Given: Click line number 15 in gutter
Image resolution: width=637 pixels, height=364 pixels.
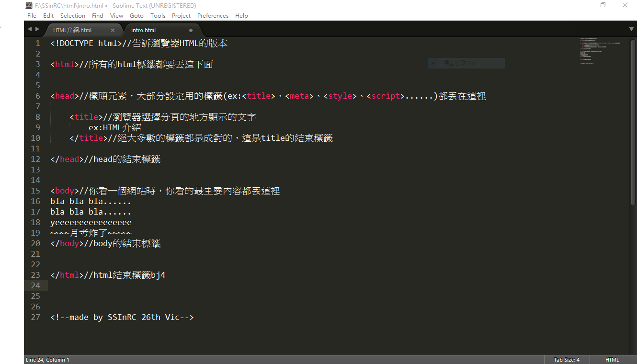Looking at the screenshot, I should point(35,191).
